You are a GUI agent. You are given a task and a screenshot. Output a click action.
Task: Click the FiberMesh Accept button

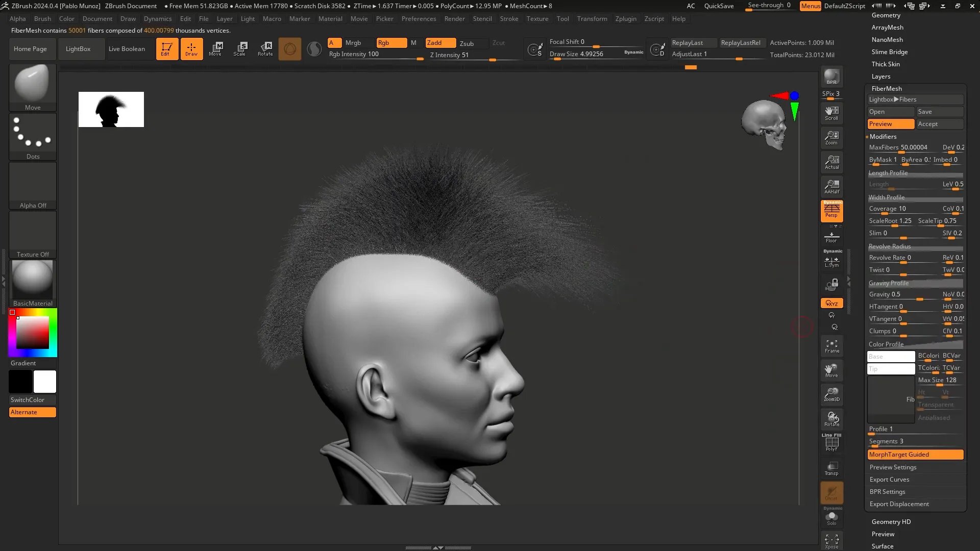point(940,124)
